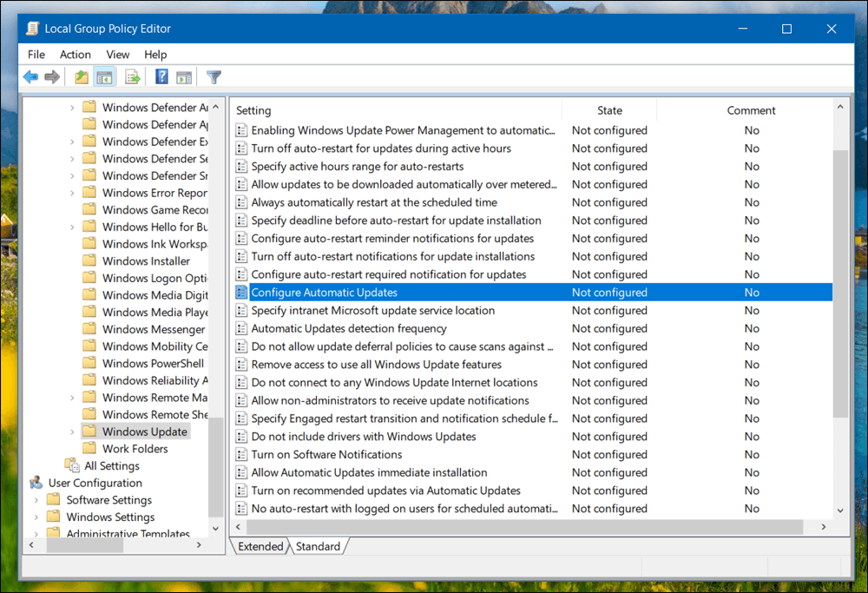
Task: Select Turn on recommended updates via Automatic Updates
Action: [x=386, y=491]
